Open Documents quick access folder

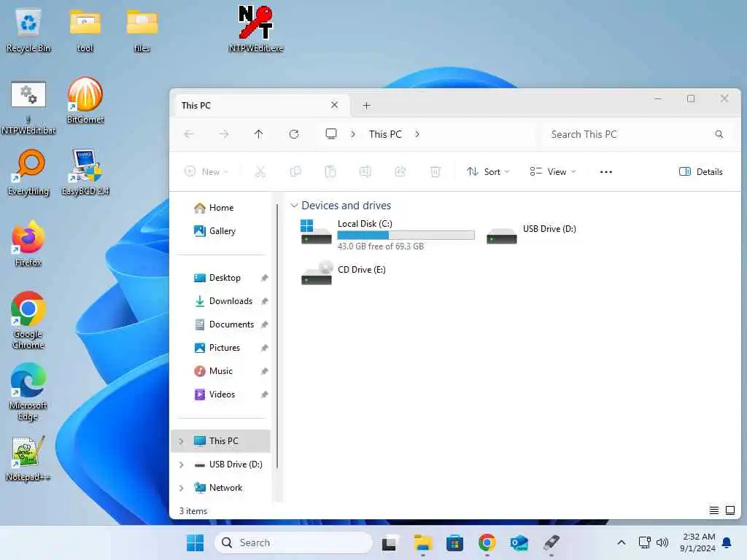coord(222,324)
